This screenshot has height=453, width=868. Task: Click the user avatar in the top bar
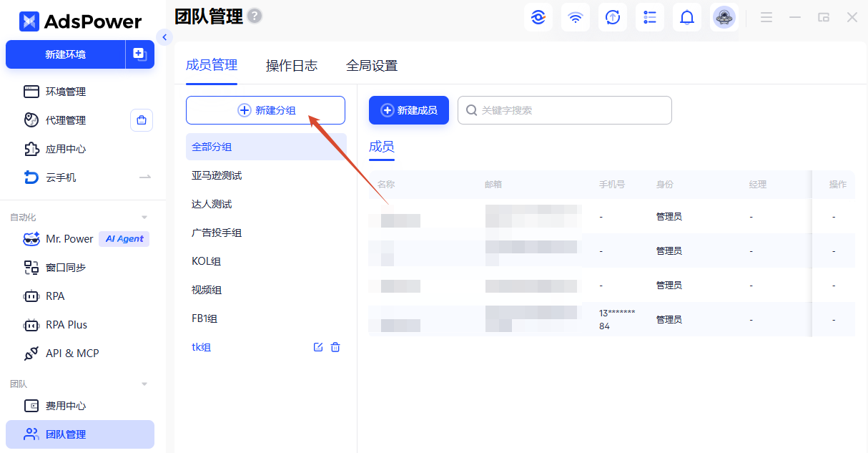click(x=724, y=17)
